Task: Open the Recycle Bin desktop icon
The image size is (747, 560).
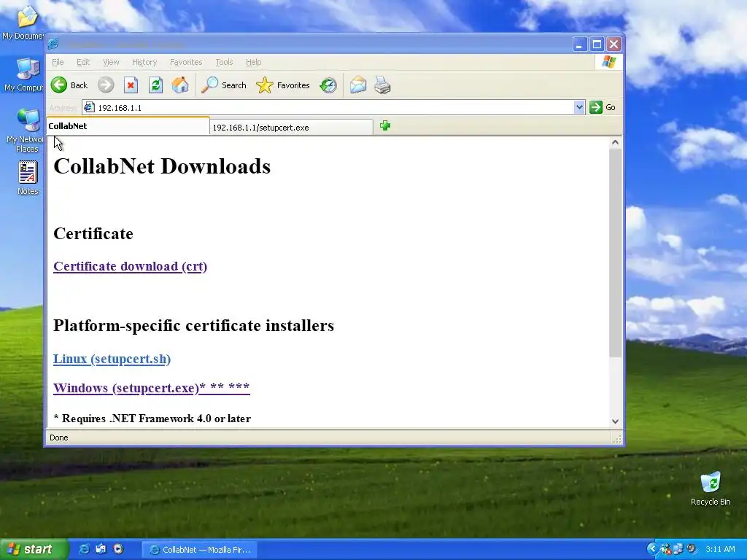Action: click(711, 488)
